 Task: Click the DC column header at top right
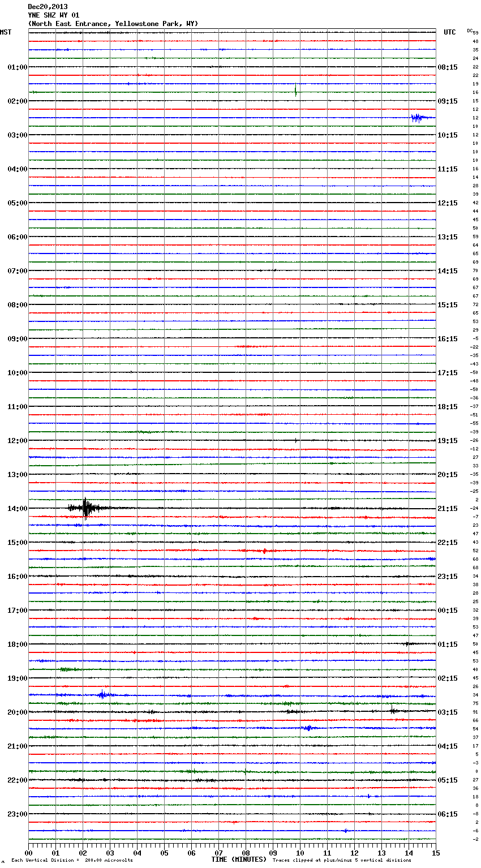(x=470, y=31)
